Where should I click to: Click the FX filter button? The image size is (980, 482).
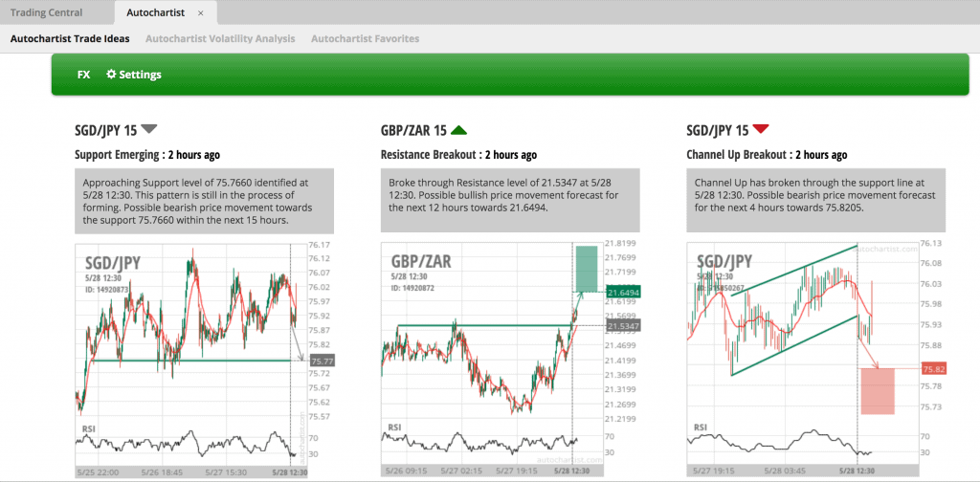click(84, 75)
